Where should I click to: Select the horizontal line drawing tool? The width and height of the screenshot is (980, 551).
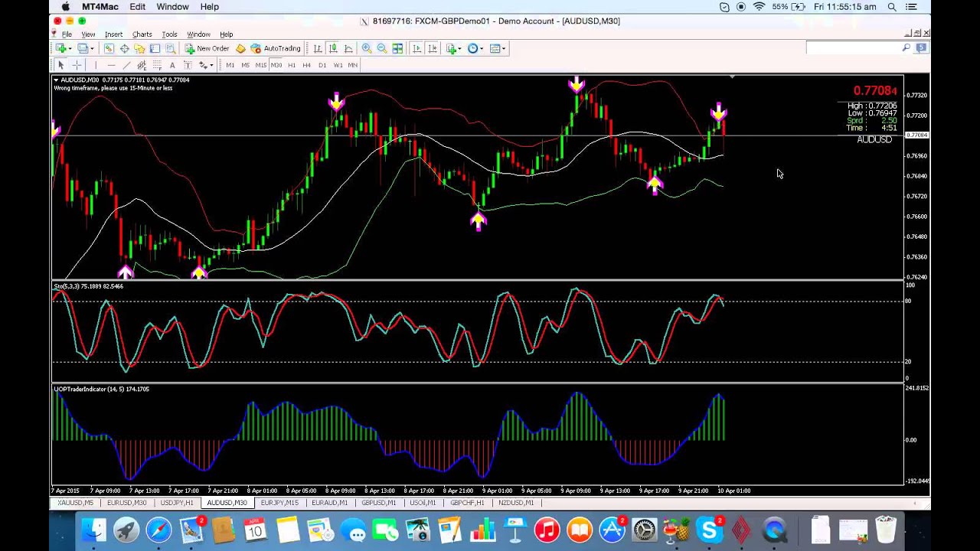pyautogui.click(x=111, y=65)
